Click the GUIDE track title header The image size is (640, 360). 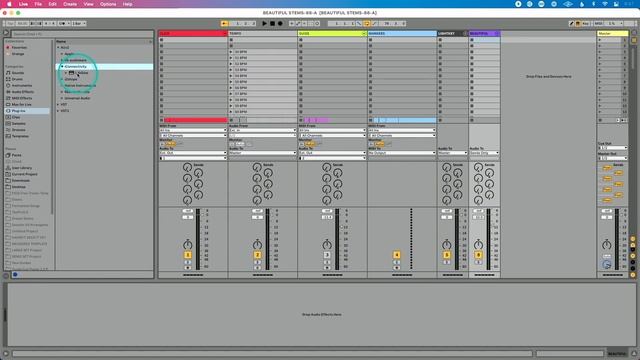332,33
